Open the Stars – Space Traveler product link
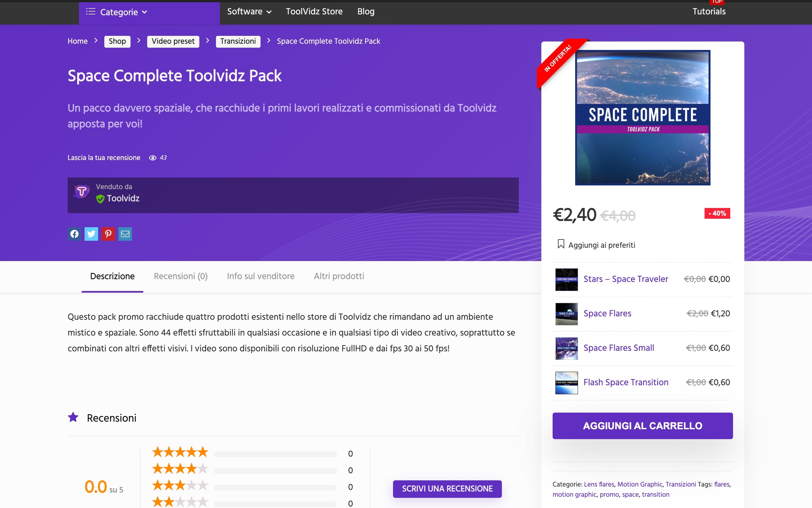This screenshot has height=508, width=812. pyautogui.click(x=626, y=279)
